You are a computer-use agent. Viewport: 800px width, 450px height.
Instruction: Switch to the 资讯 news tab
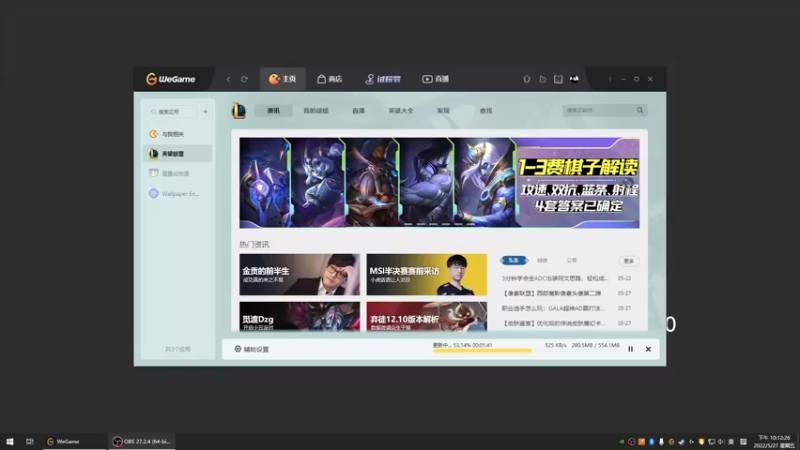(x=273, y=111)
